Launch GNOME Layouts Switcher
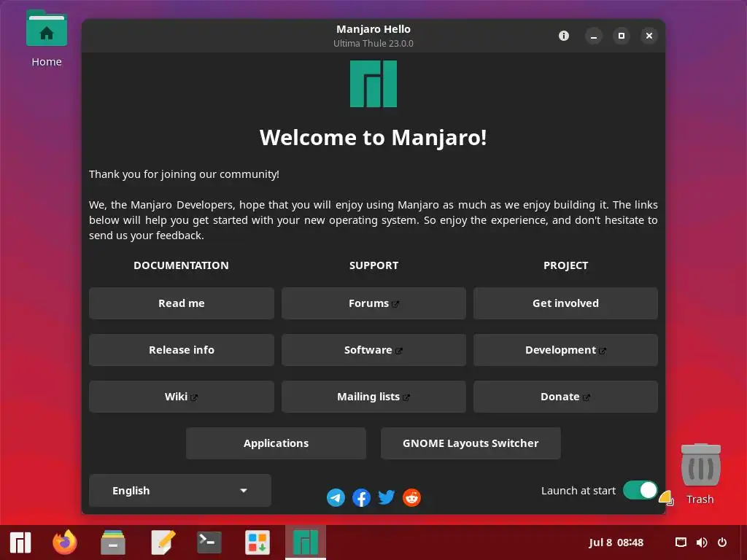747x560 pixels. 471,443
